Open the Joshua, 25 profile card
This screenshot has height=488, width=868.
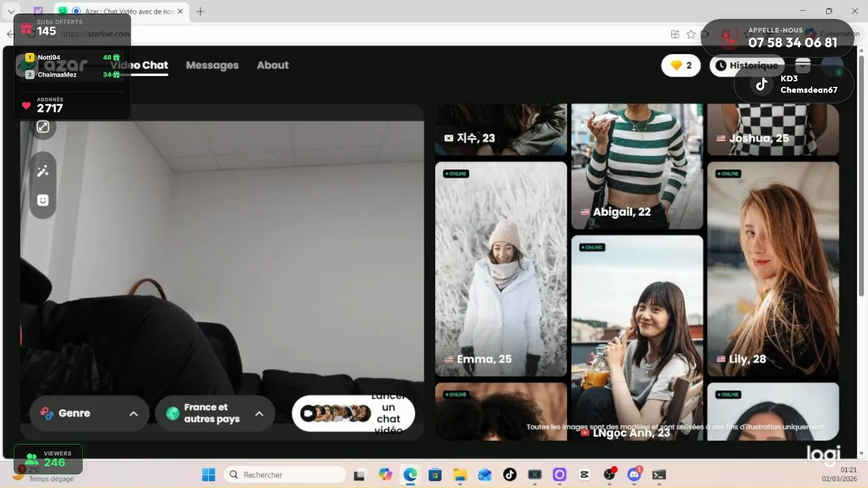point(773,129)
